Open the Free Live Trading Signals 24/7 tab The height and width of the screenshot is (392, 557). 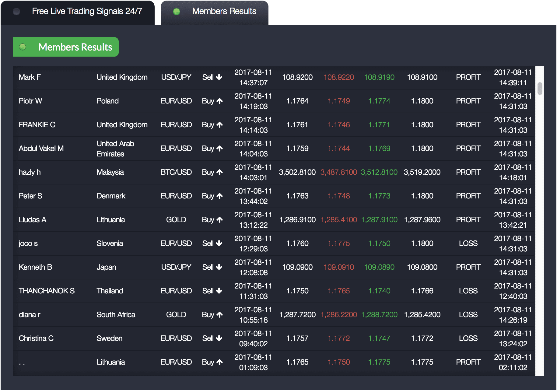pos(78,12)
